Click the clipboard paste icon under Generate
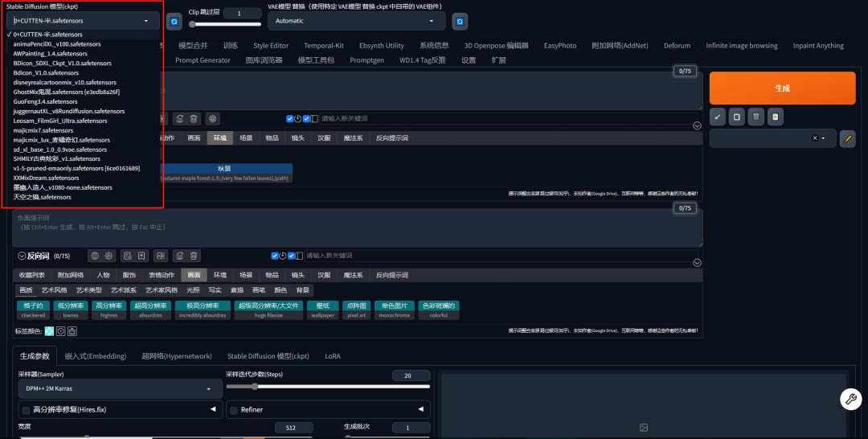Image resolution: width=868 pixels, height=439 pixels. 775,117
